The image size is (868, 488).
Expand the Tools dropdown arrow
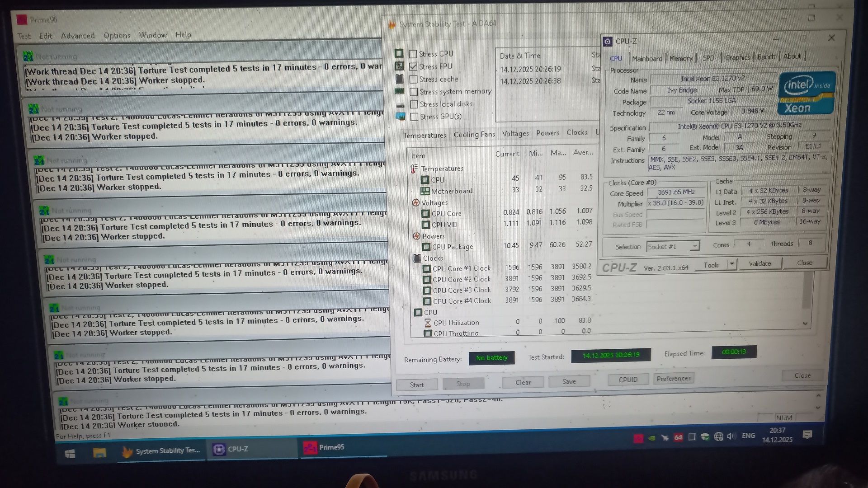[x=731, y=264]
